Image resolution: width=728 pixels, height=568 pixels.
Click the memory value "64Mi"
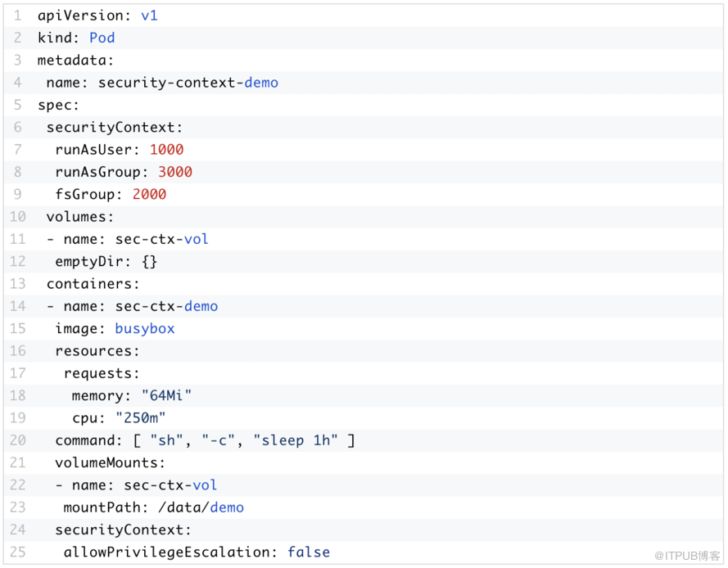point(166,395)
